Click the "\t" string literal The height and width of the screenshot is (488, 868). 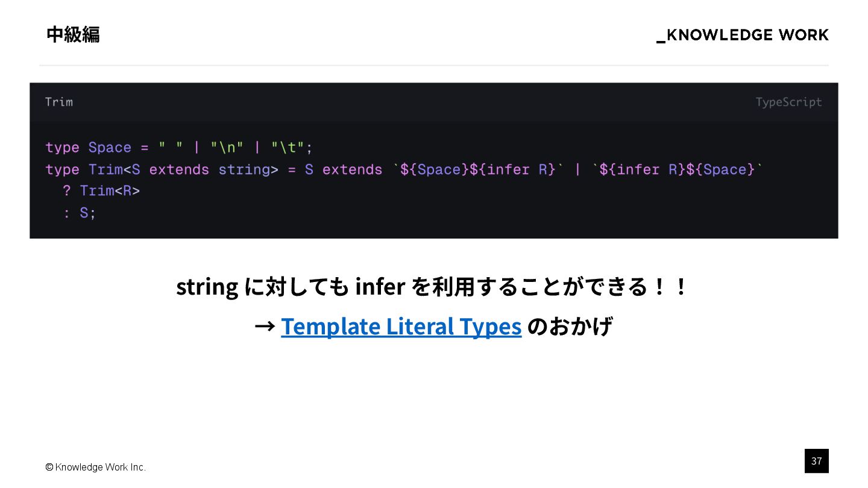tap(288, 148)
